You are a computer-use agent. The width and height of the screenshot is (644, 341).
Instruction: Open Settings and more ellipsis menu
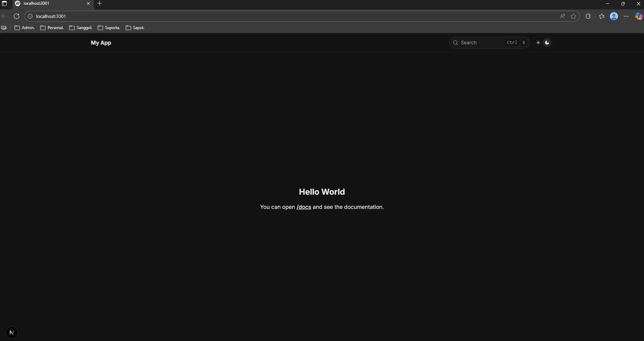click(x=626, y=16)
